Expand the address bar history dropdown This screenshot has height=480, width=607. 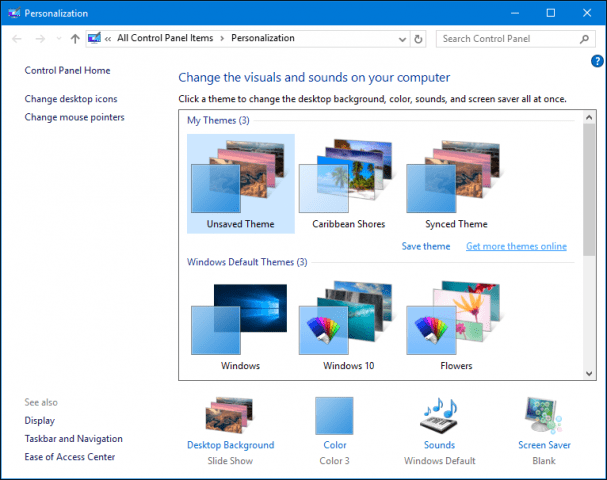point(402,39)
